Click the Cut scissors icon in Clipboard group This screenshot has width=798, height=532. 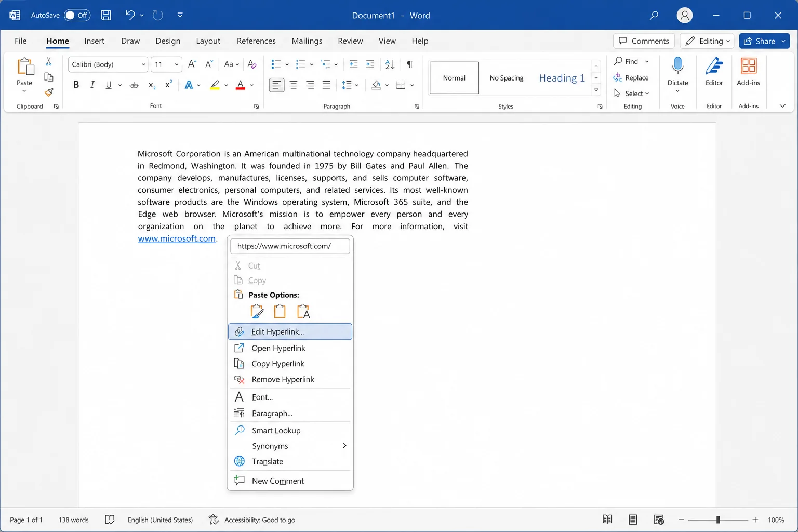point(48,61)
